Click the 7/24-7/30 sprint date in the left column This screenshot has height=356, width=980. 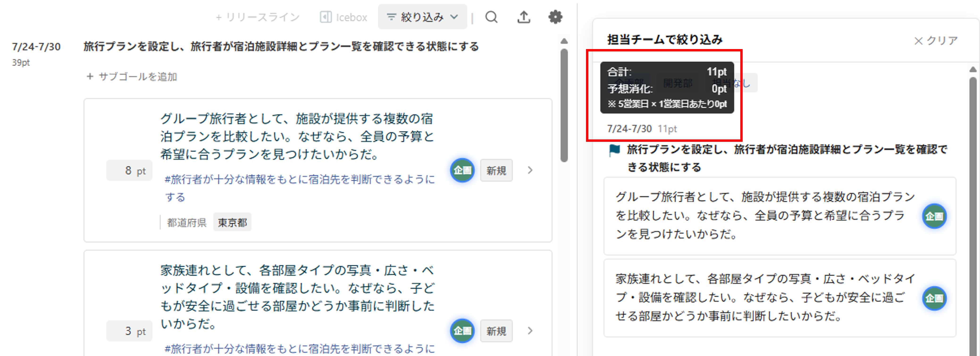point(36,47)
